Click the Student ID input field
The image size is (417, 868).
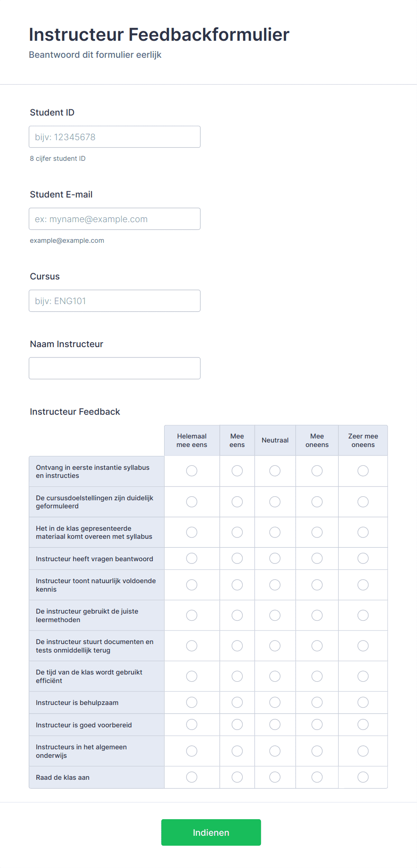(x=114, y=137)
